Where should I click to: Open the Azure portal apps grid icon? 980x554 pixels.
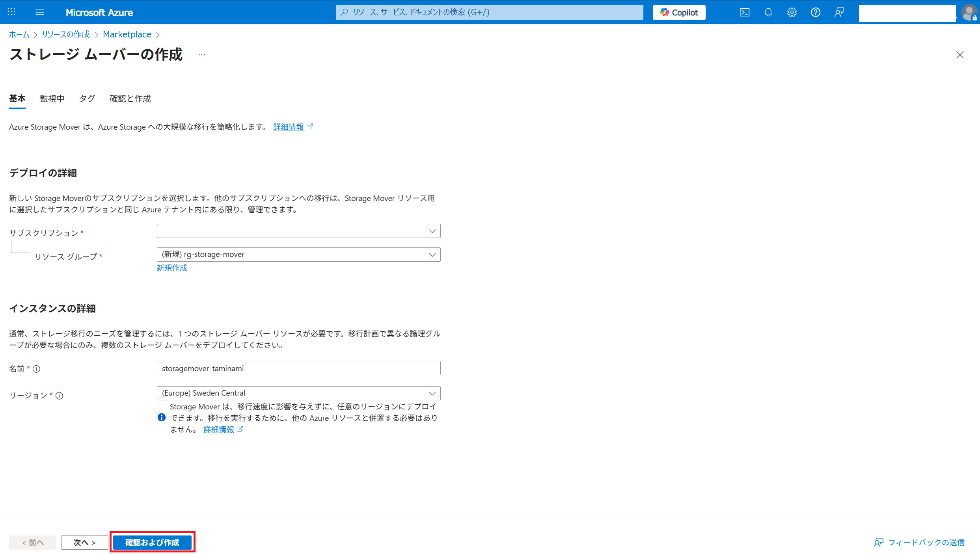[x=11, y=12]
